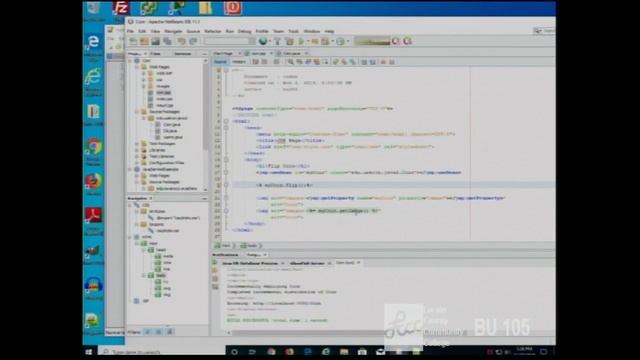
Task: Toggle Bookmark in editor toolbar
Action: [353, 62]
